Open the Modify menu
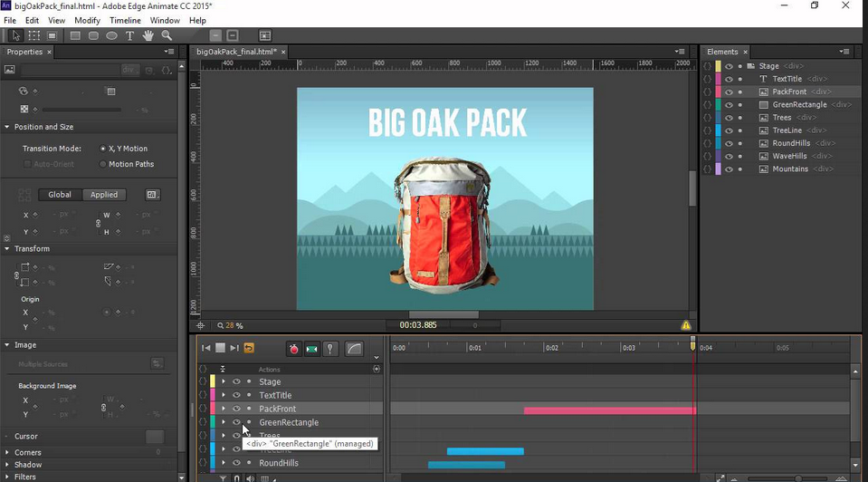868x482 pixels. click(87, 21)
